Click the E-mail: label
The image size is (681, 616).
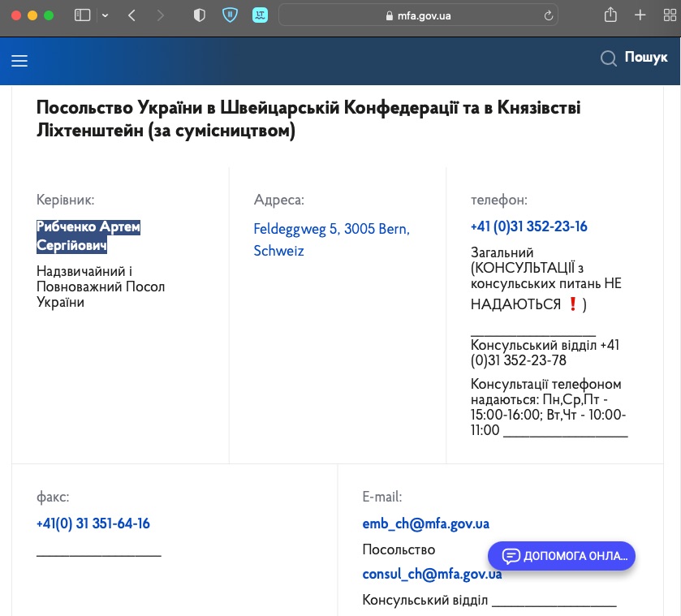coord(382,497)
